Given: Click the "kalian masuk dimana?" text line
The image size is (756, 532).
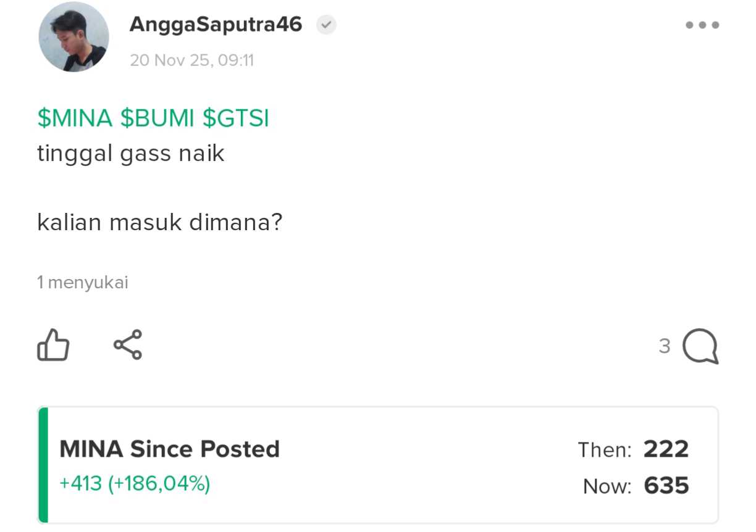Looking at the screenshot, I should click(159, 222).
